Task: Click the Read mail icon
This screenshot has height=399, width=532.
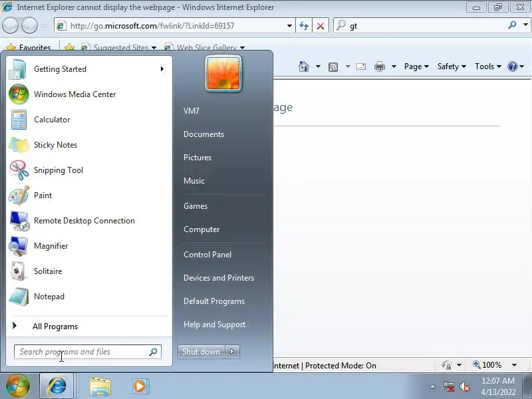Action: click(361, 66)
